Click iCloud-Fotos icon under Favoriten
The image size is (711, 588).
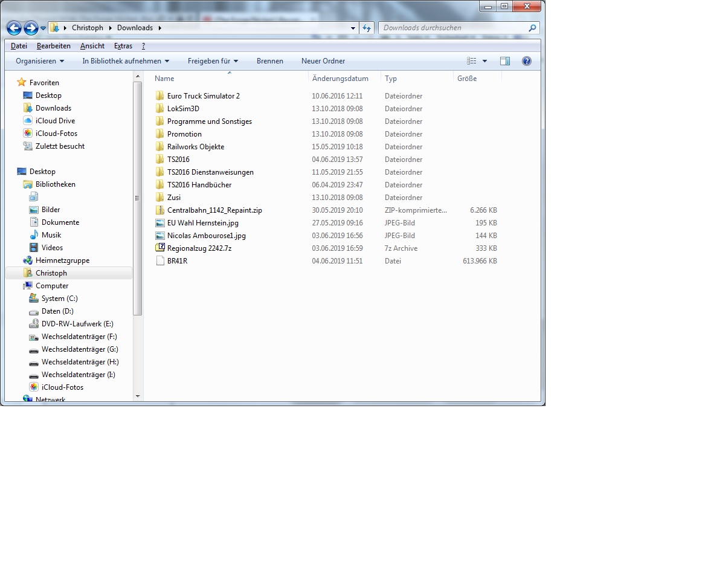[x=28, y=134]
